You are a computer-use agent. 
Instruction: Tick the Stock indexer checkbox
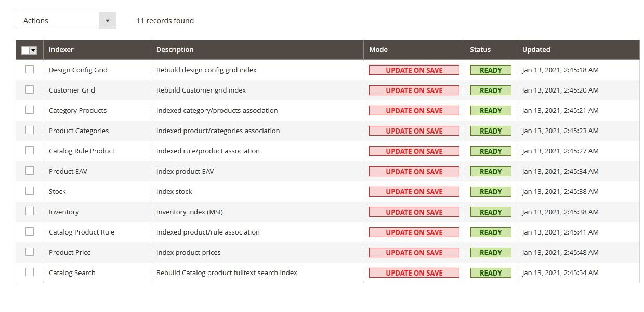coord(30,191)
